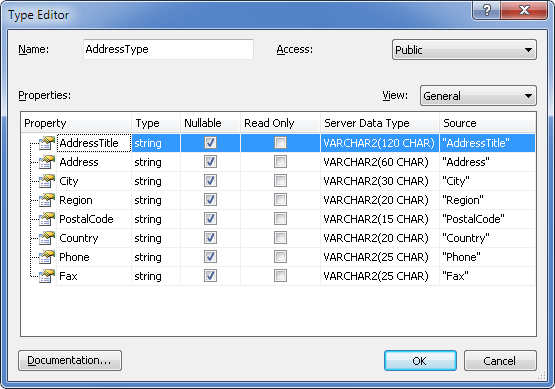Open the Documentation dialog
This screenshot has height=389, width=555.
(70, 360)
